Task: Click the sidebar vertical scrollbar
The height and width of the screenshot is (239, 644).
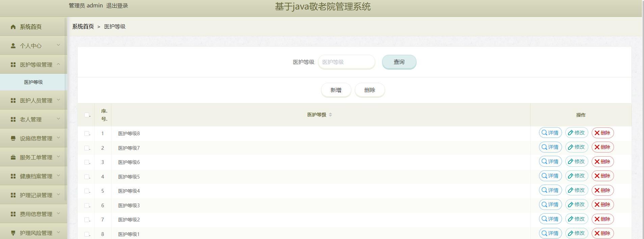Action: [65, 110]
